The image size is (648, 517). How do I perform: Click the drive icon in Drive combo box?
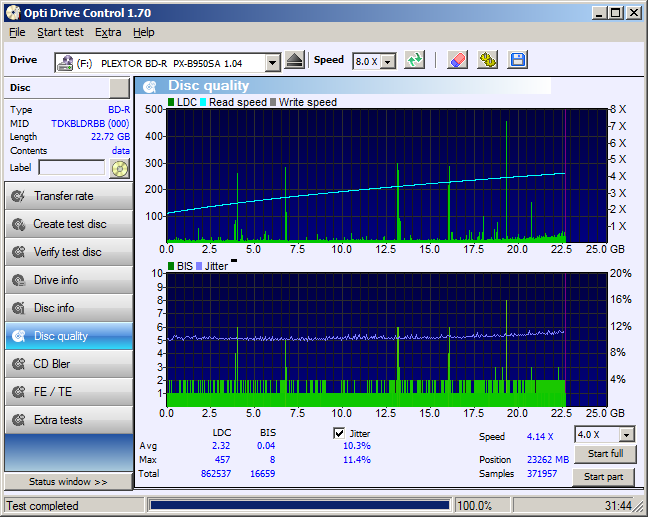point(65,63)
